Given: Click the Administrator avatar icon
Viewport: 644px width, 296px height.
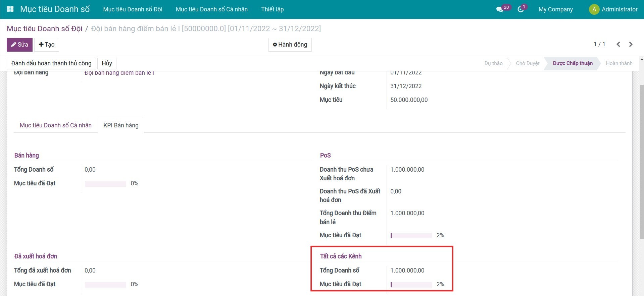Looking at the screenshot, I should click(x=594, y=9).
